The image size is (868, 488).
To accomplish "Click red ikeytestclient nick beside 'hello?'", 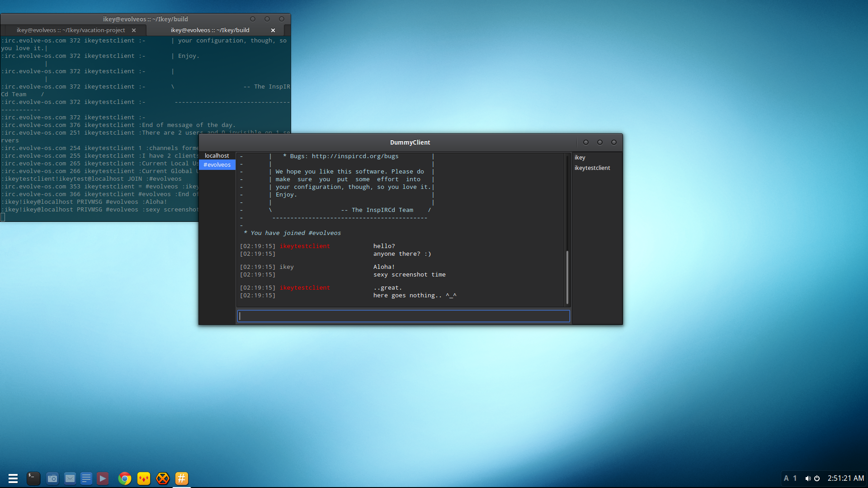I will (305, 246).
